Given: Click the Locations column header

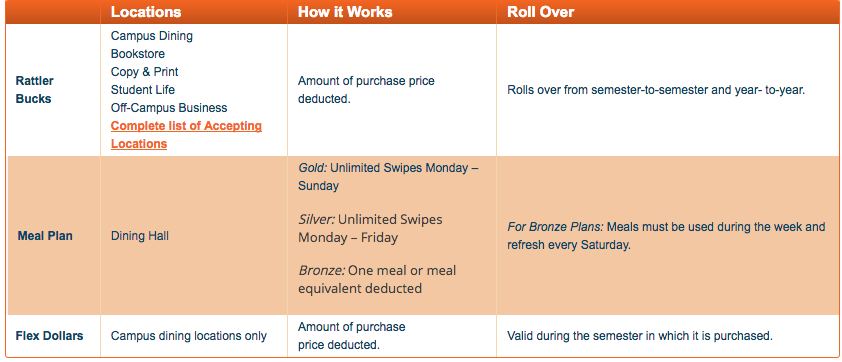Looking at the screenshot, I should (146, 12).
